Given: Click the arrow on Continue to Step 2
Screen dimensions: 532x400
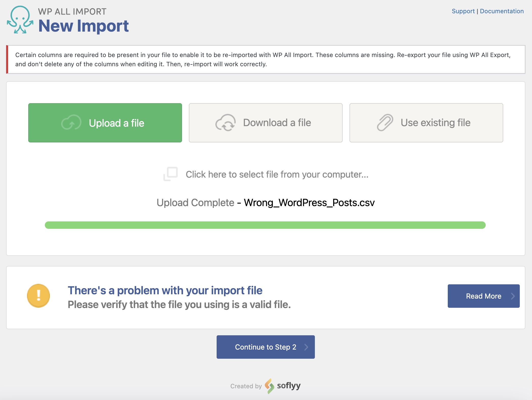Looking at the screenshot, I should coord(306,347).
